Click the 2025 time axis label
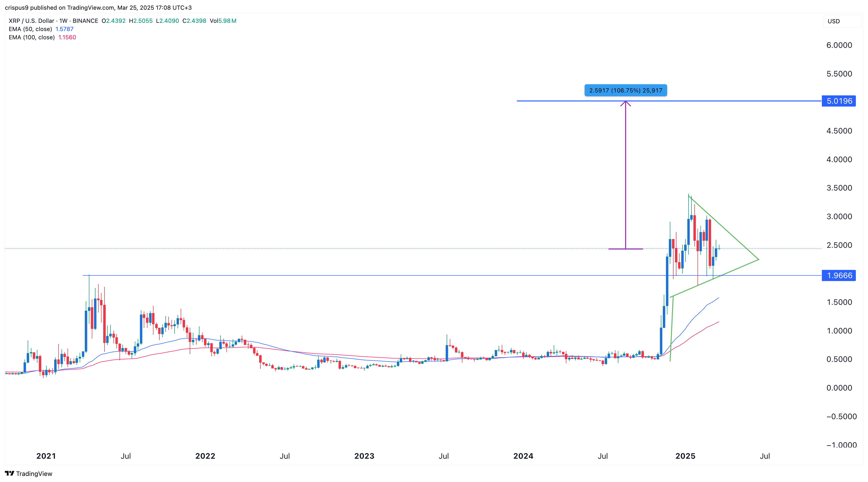The image size is (868, 482). point(685,456)
